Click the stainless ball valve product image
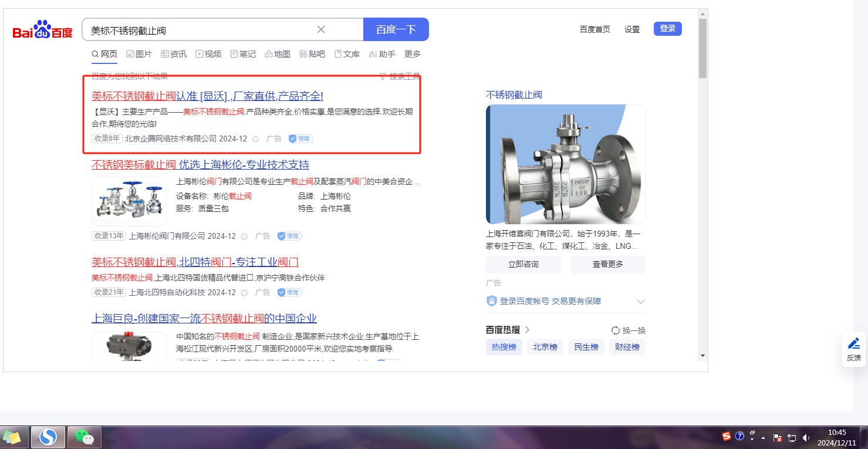868x449 pixels. point(566,164)
